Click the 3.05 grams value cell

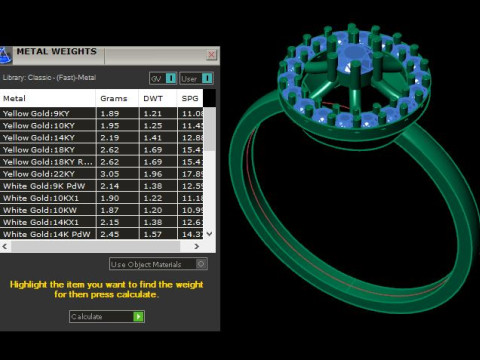(118, 174)
